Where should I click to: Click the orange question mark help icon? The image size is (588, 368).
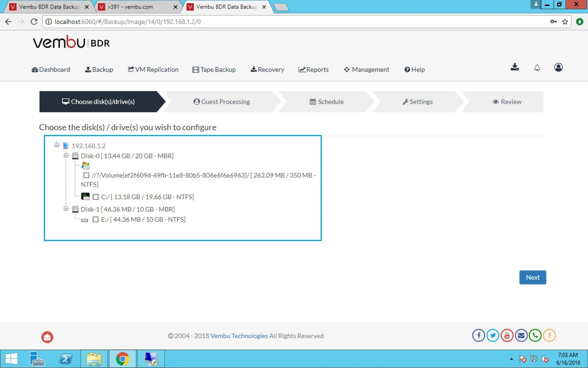pos(549,335)
